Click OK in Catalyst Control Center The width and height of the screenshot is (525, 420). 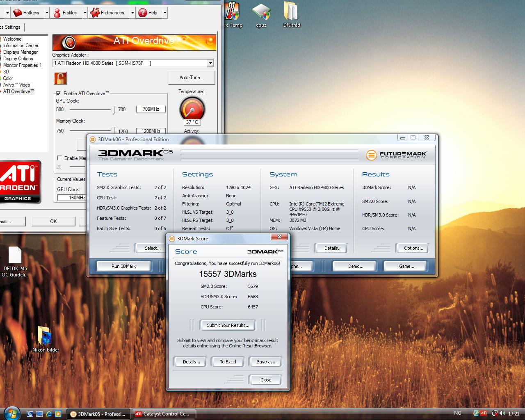click(x=53, y=221)
